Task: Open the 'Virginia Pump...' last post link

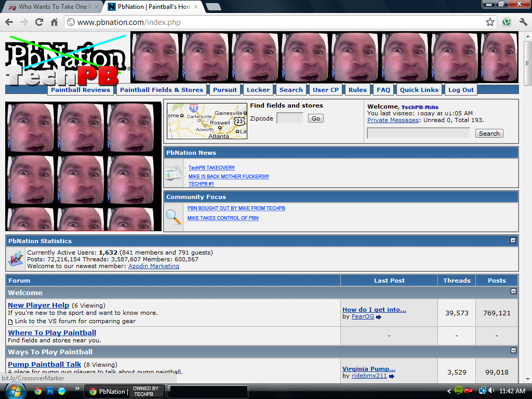Action: (369, 369)
